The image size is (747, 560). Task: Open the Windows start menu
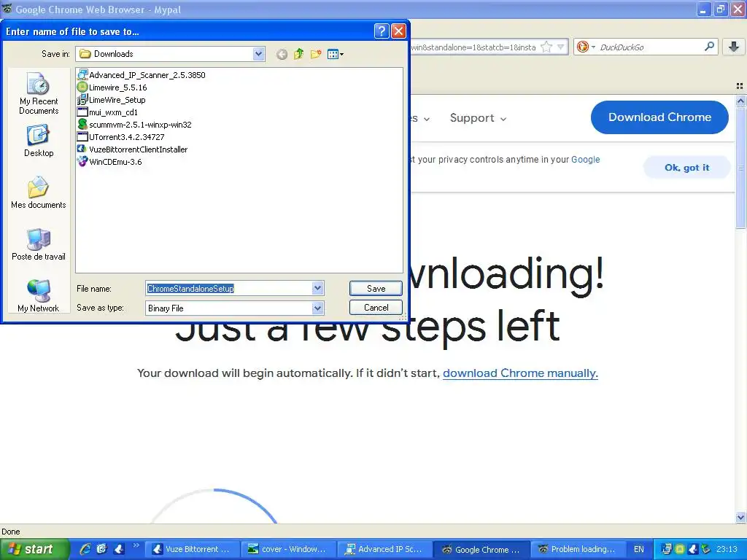click(x=34, y=549)
